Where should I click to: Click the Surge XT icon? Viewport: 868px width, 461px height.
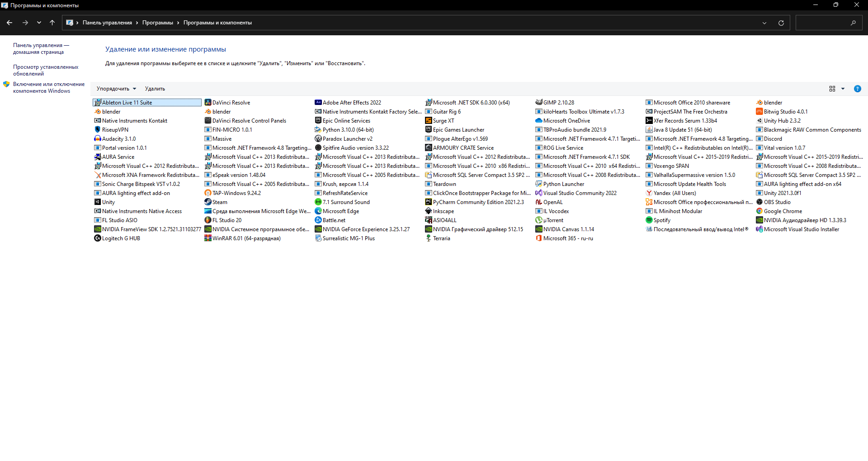point(429,121)
